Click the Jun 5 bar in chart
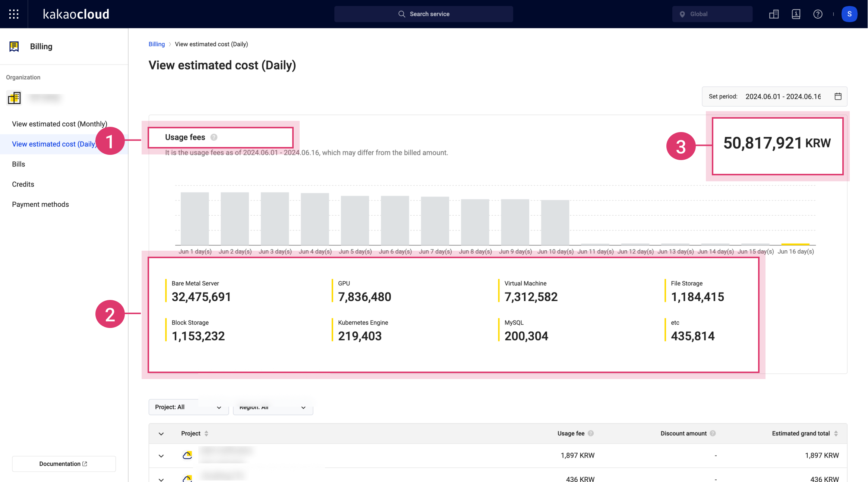This screenshot has width=868, height=482. pyautogui.click(x=355, y=220)
